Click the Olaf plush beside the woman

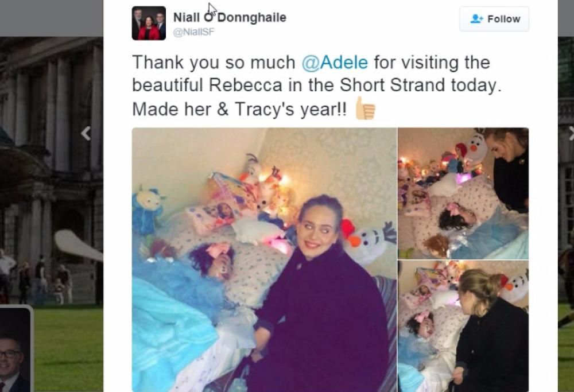click(x=369, y=241)
